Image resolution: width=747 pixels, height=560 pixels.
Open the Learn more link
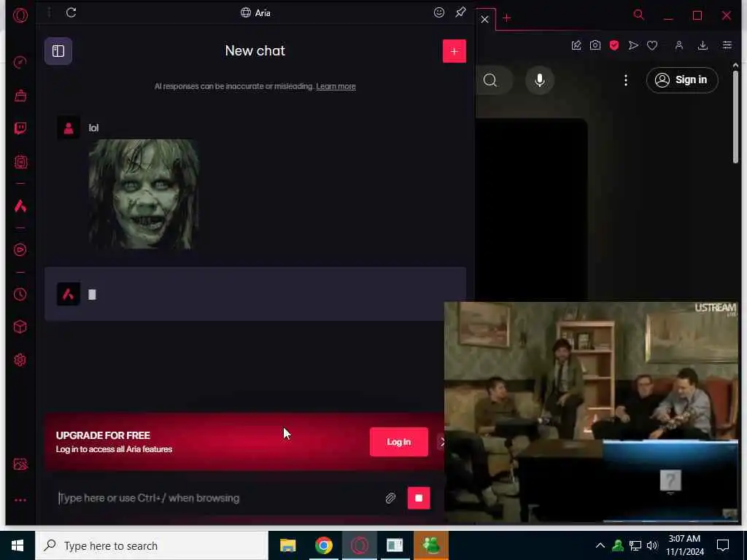pos(336,86)
